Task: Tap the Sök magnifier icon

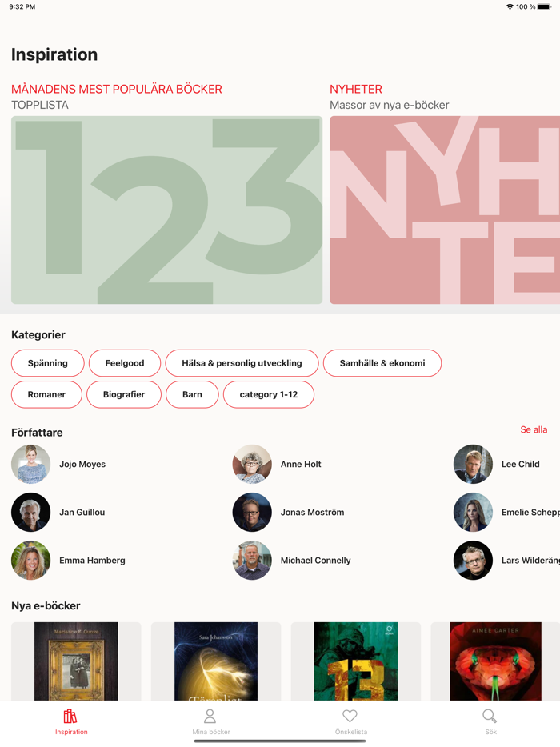Action: [x=490, y=716]
